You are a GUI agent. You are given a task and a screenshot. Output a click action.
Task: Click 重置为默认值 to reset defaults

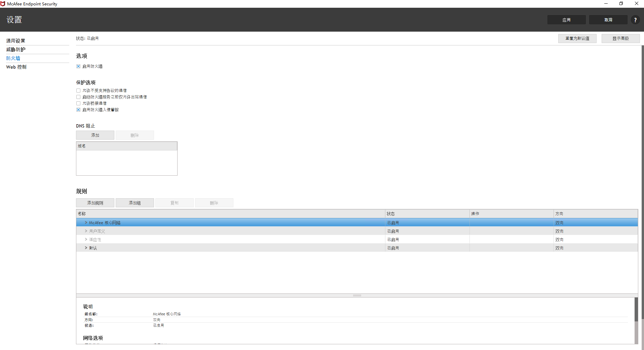(577, 38)
